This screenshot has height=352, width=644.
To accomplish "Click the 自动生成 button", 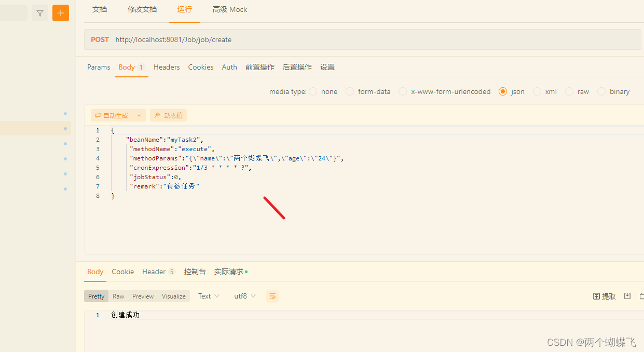I will (x=112, y=115).
